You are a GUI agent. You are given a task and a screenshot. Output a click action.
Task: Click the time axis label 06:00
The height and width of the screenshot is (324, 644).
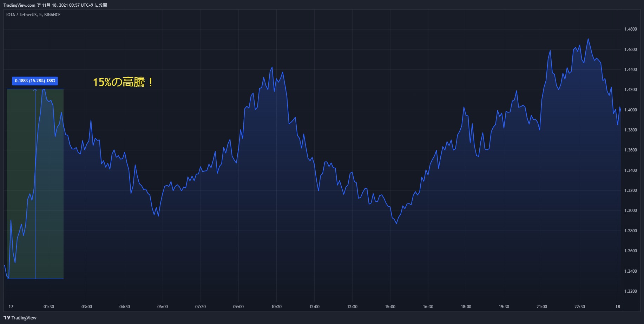click(163, 307)
